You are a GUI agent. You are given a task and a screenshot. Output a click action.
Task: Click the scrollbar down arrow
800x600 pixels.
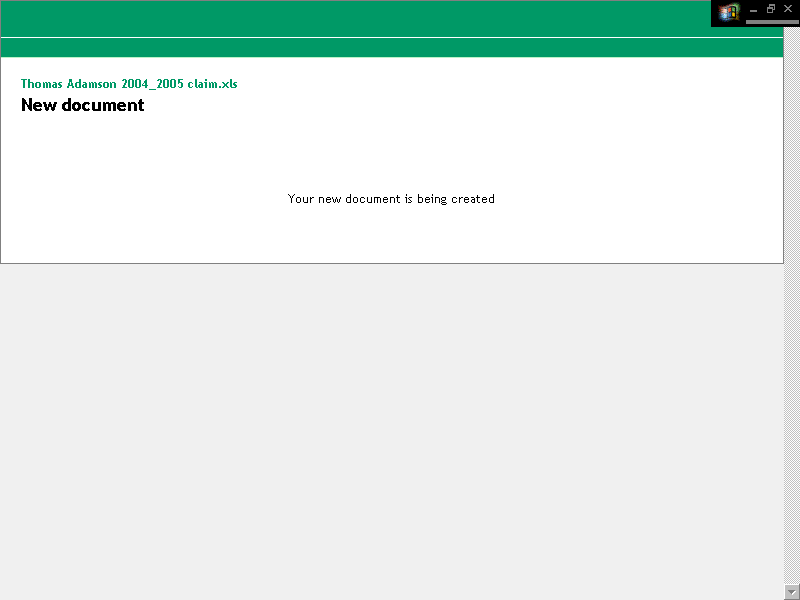791,591
